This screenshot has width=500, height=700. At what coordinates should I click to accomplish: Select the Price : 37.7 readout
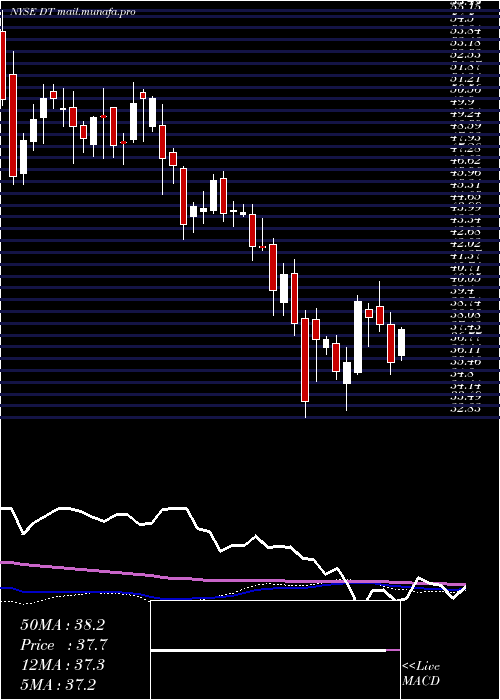click(64, 645)
